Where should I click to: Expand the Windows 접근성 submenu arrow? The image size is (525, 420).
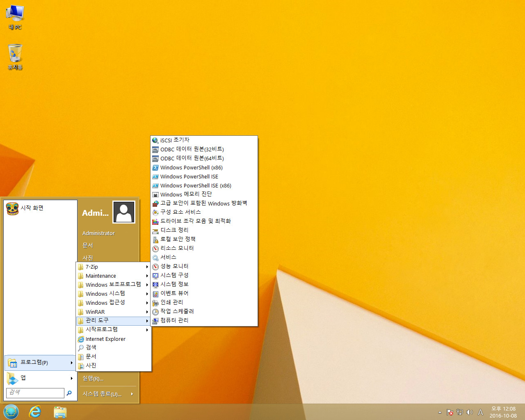147,303
